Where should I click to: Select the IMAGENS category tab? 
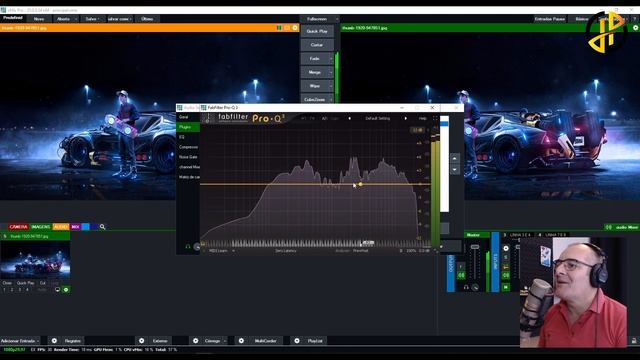40,227
